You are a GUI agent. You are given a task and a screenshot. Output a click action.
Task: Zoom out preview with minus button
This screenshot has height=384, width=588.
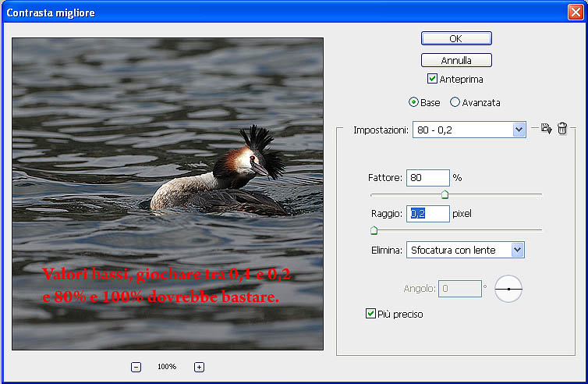point(136,367)
